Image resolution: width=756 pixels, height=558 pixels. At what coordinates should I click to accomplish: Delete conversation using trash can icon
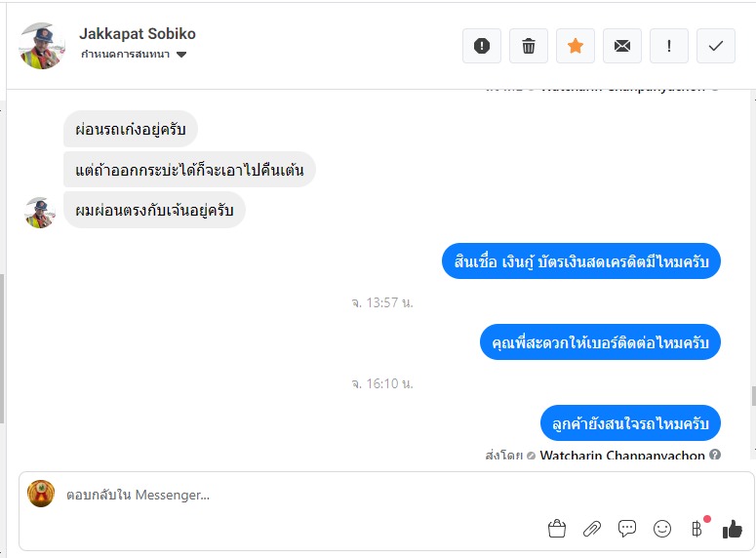[529, 46]
